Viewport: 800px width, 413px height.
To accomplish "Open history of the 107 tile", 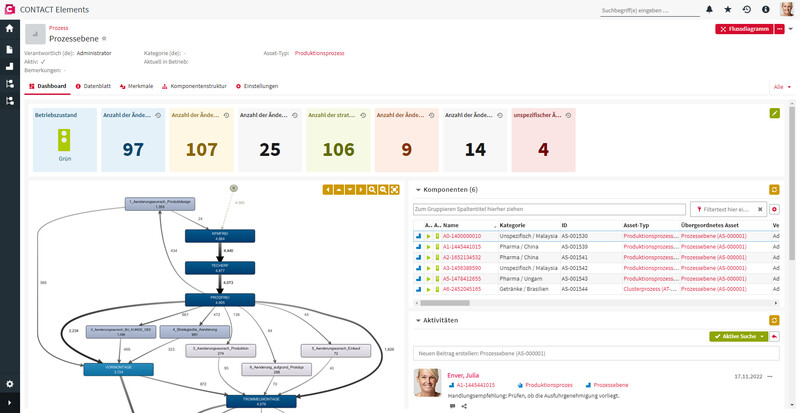I will (x=226, y=115).
